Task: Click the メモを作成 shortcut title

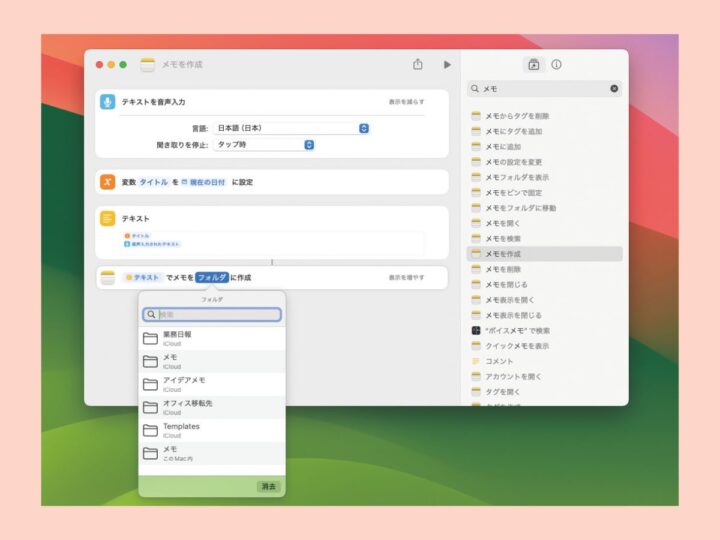Action: point(182,65)
